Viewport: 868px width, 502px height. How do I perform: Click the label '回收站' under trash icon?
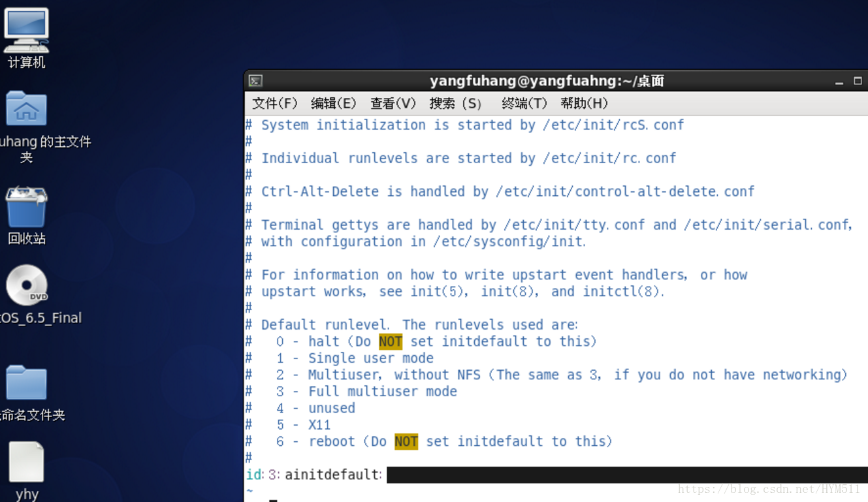(26, 239)
